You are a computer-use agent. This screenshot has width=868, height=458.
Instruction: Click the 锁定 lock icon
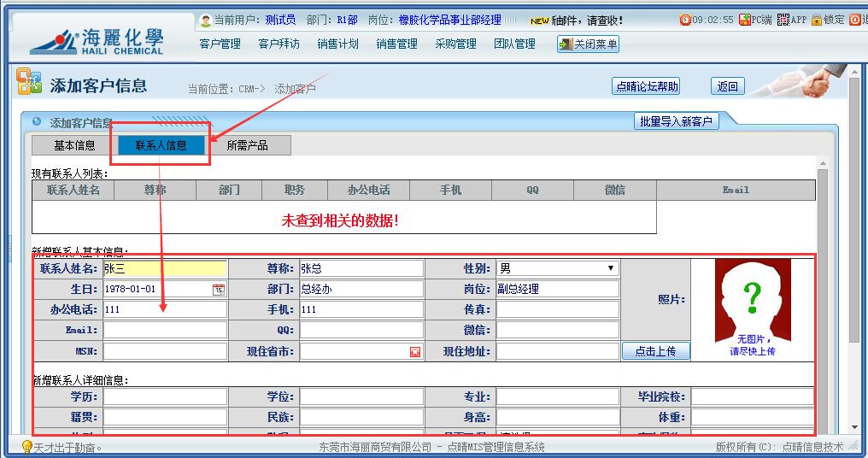[x=816, y=20]
